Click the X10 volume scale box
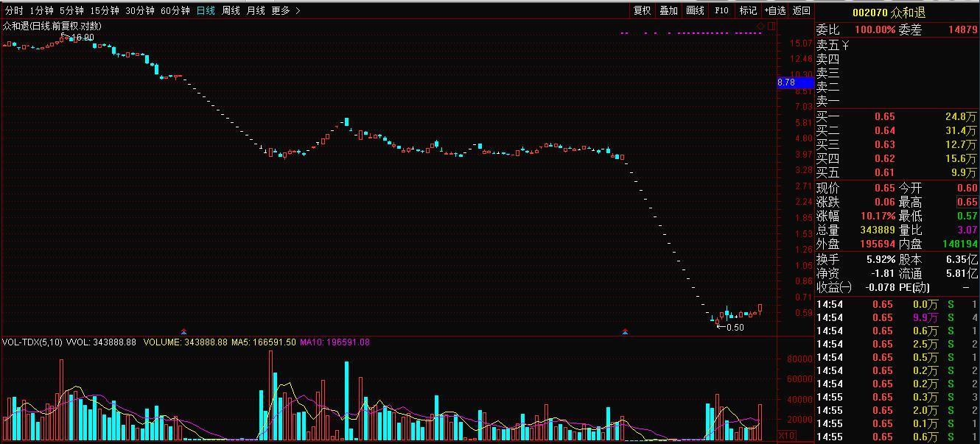 [x=786, y=436]
